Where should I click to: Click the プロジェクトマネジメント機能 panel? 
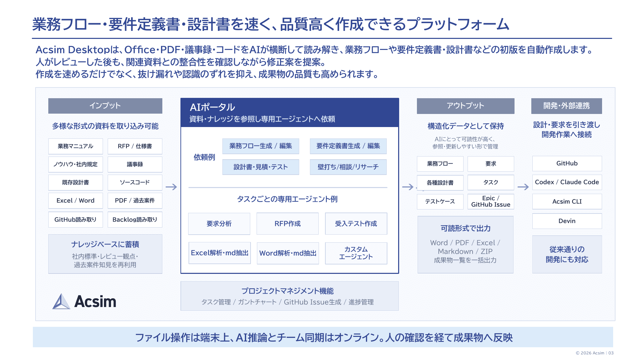[x=289, y=296]
